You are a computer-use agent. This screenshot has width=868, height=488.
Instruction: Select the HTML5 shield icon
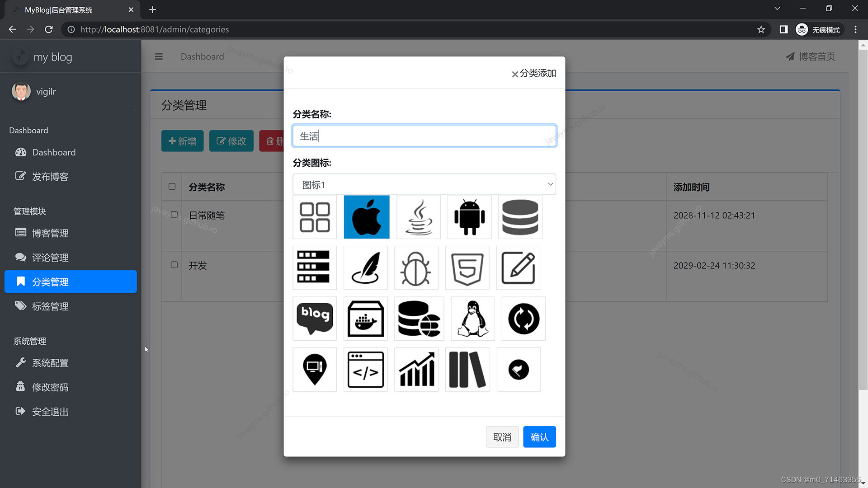(467, 268)
